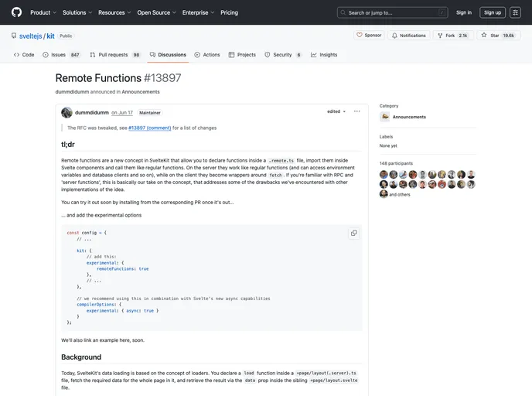The height and width of the screenshot is (396, 532).
Task: Click the Public repository badge
Action: pos(66,36)
